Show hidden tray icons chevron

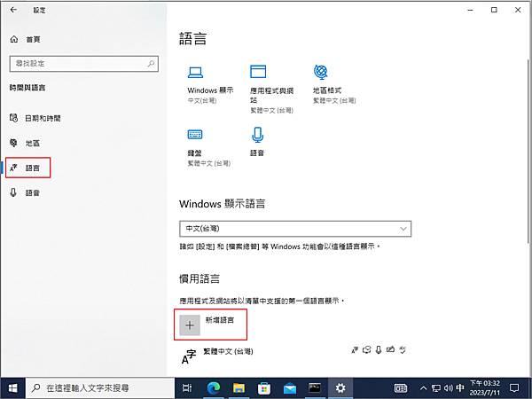click(x=424, y=387)
